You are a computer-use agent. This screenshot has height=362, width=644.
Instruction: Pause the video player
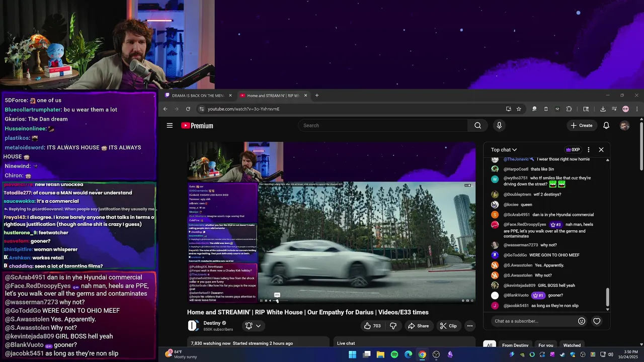(266, 301)
